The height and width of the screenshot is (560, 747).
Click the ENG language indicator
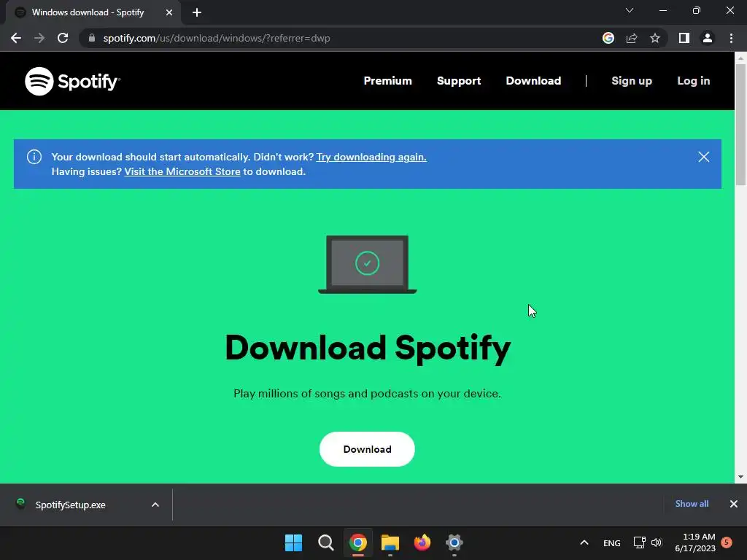[x=612, y=542]
